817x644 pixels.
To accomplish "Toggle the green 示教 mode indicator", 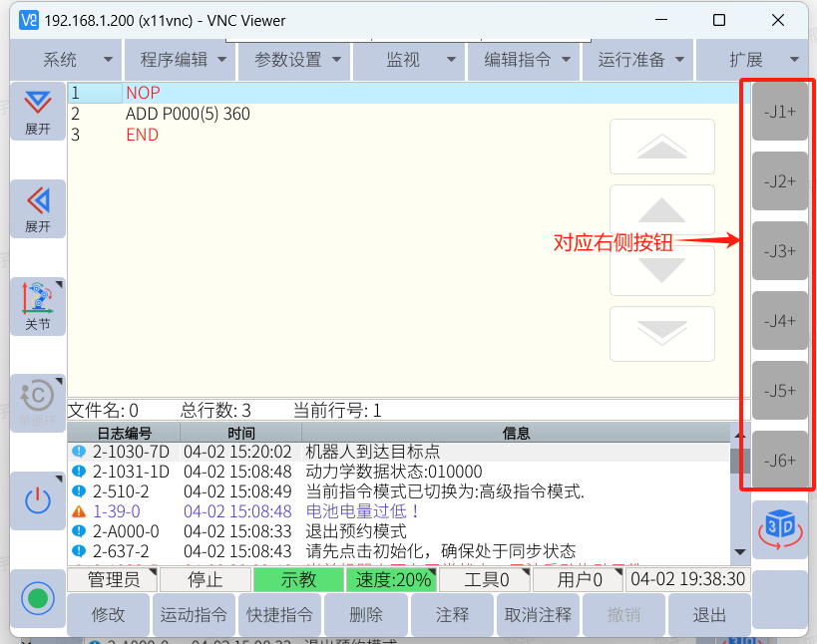I will tap(298, 579).
